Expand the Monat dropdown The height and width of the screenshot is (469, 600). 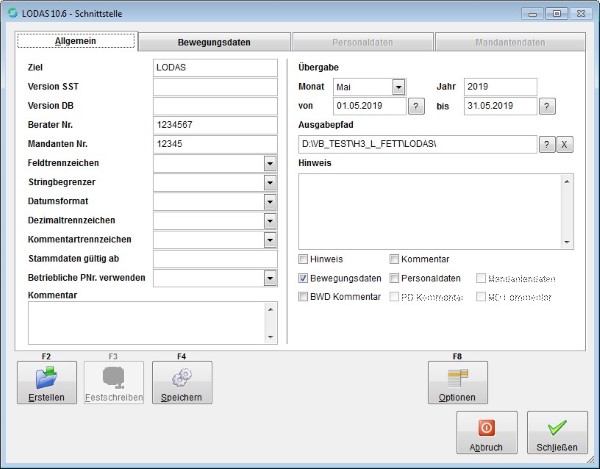click(x=398, y=87)
